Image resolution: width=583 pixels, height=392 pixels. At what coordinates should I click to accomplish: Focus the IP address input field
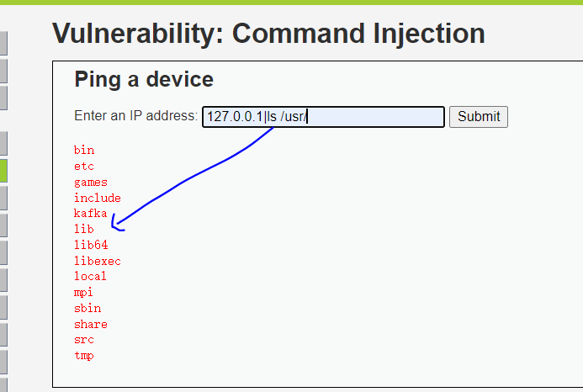(323, 117)
